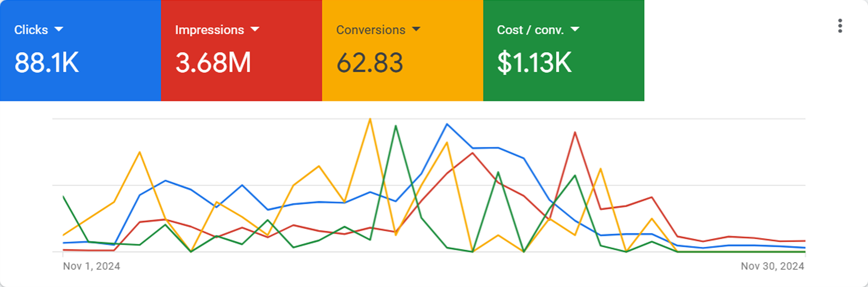This screenshot has width=868, height=287.
Task: Click the 3.68M impressions value
Action: (x=213, y=63)
